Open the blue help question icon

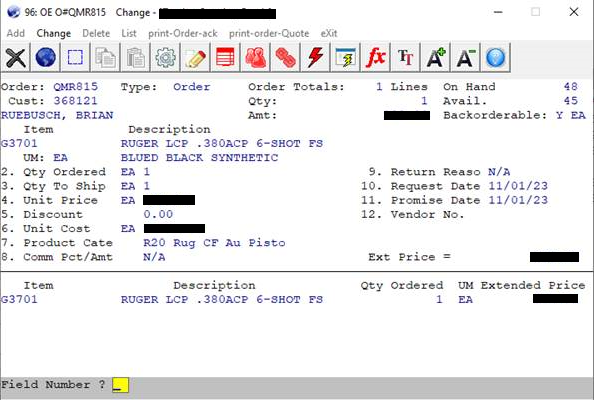coord(495,58)
